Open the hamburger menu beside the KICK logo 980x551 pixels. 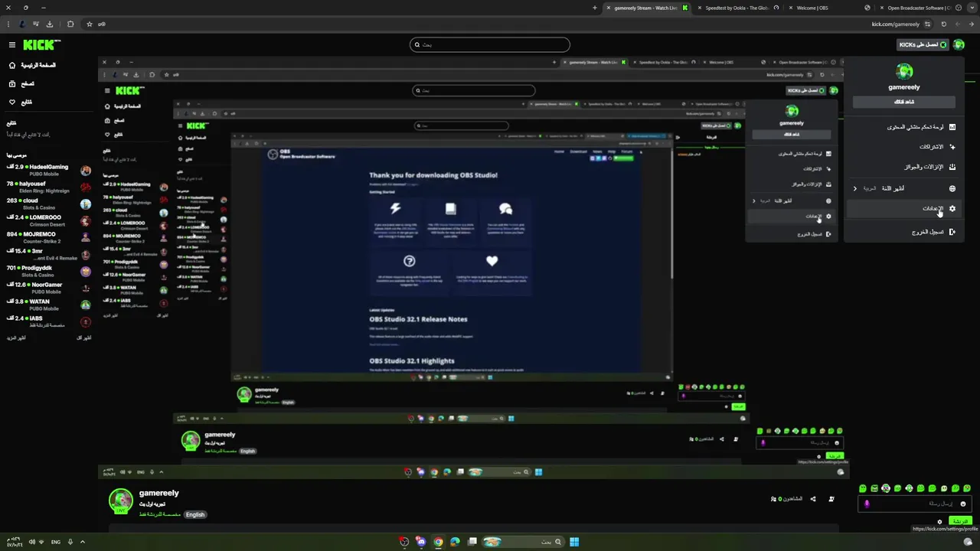pos(11,45)
